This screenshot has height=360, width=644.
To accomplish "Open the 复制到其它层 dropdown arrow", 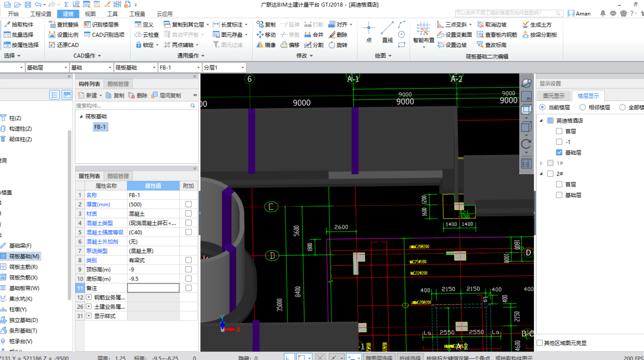I will coord(208,24).
